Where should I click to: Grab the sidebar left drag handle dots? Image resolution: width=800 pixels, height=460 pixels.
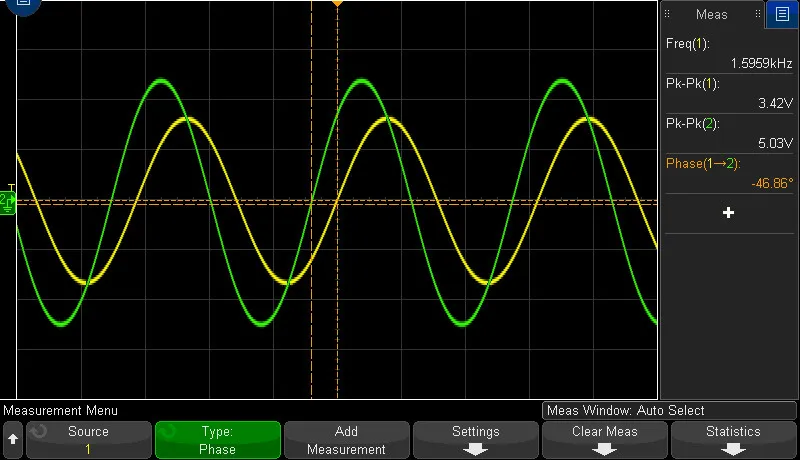(667, 14)
